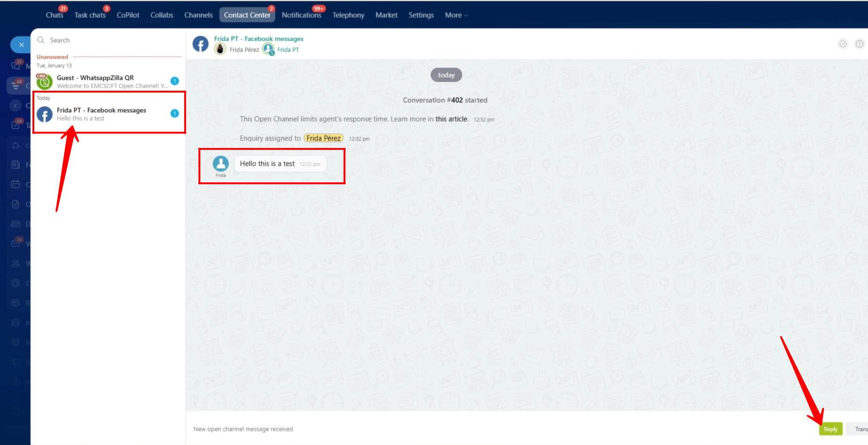Click the WhatsappZilla green CRM avatar icon
The width and height of the screenshot is (868, 445).
pyautogui.click(x=45, y=81)
